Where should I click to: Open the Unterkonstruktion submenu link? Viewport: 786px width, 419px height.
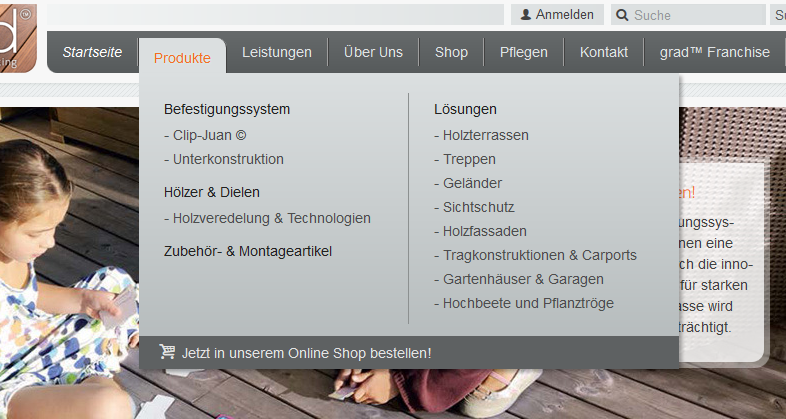(224, 159)
